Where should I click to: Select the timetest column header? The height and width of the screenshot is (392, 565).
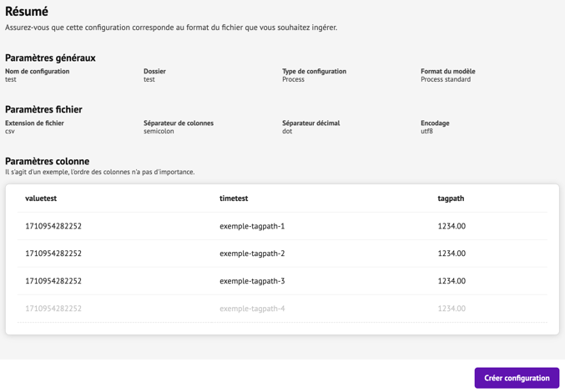[x=234, y=199]
